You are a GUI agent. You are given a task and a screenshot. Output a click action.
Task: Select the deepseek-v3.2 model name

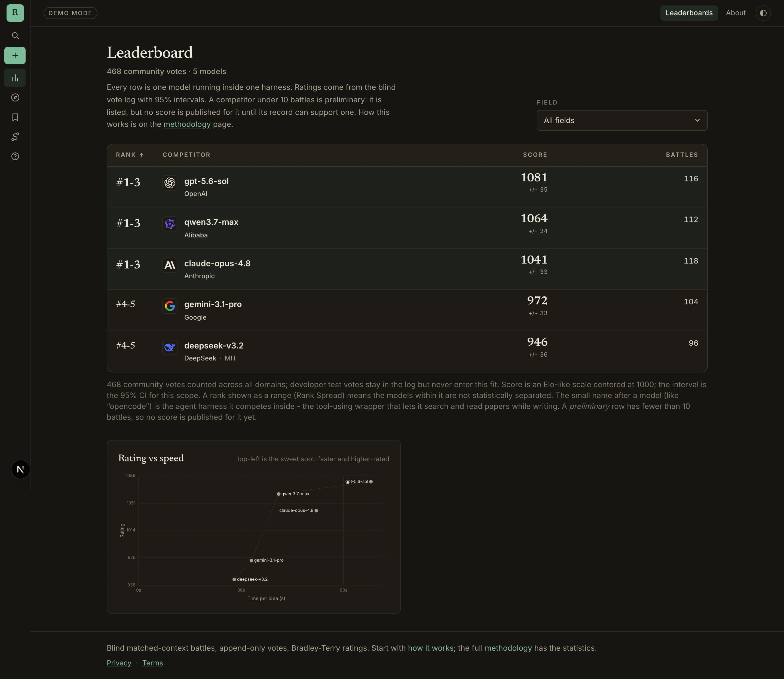(214, 345)
